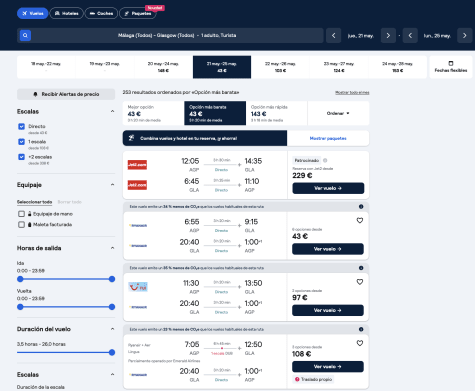Collapse the Escalas filter section at top

click(x=112, y=111)
